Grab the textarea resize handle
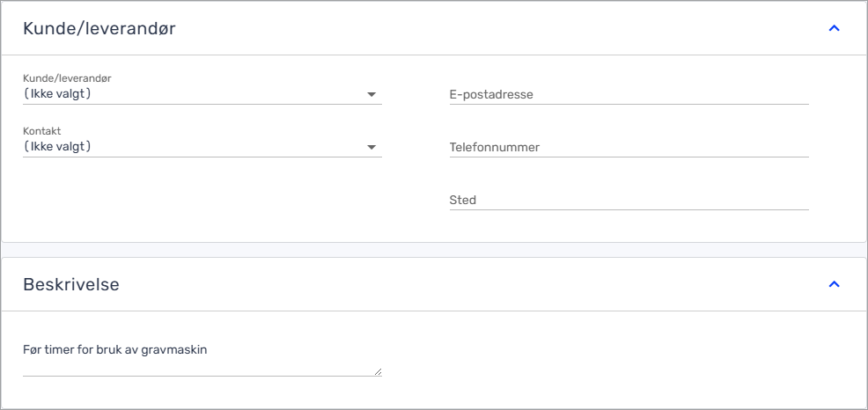 tap(379, 372)
